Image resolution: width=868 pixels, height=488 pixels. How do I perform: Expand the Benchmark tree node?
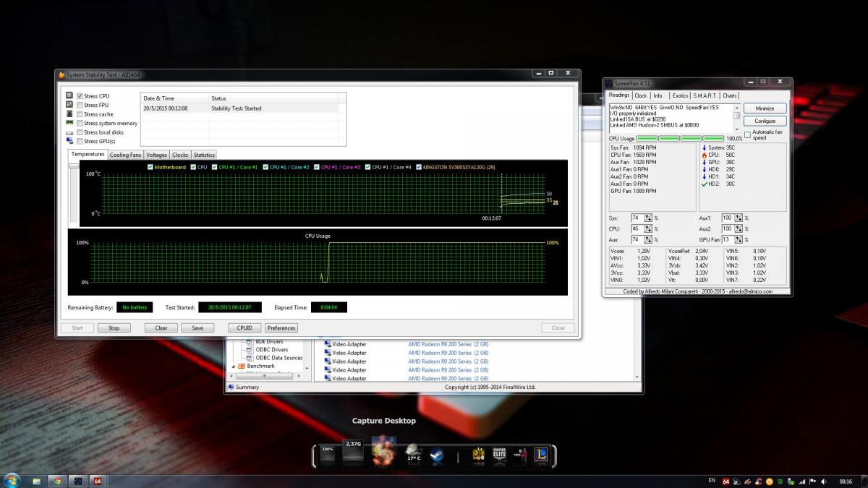pyautogui.click(x=233, y=367)
